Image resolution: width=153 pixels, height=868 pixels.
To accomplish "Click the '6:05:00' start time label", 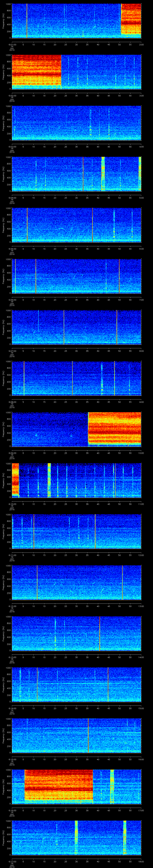I will tap(12, 249).
